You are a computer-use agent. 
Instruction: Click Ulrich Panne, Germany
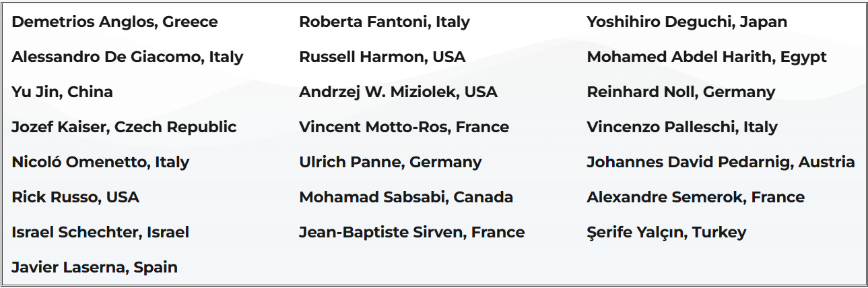(x=391, y=162)
